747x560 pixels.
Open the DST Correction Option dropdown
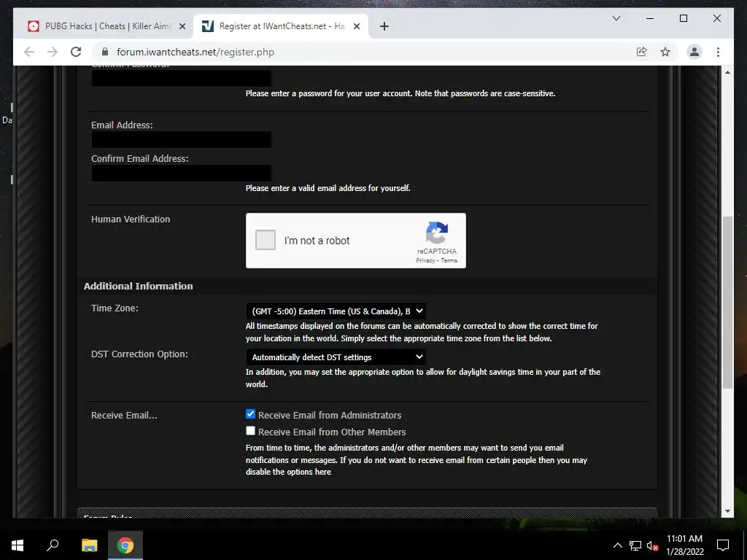pyautogui.click(x=336, y=357)
